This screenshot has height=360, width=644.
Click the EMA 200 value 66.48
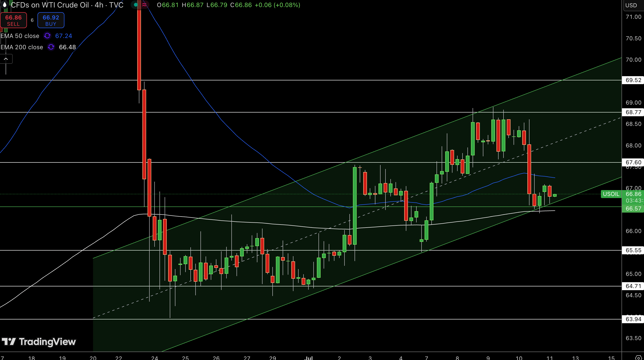click(67, 47)
